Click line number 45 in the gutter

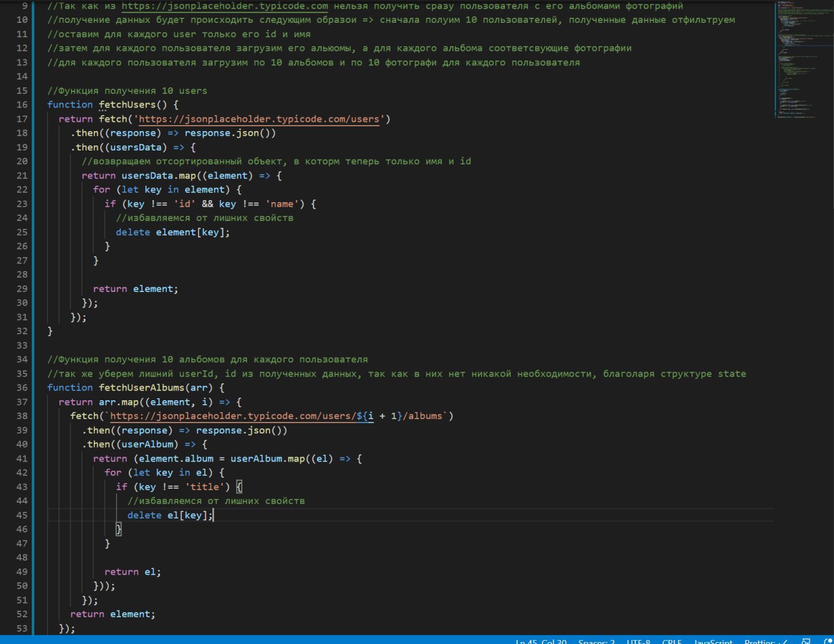[x=22, y=515]
